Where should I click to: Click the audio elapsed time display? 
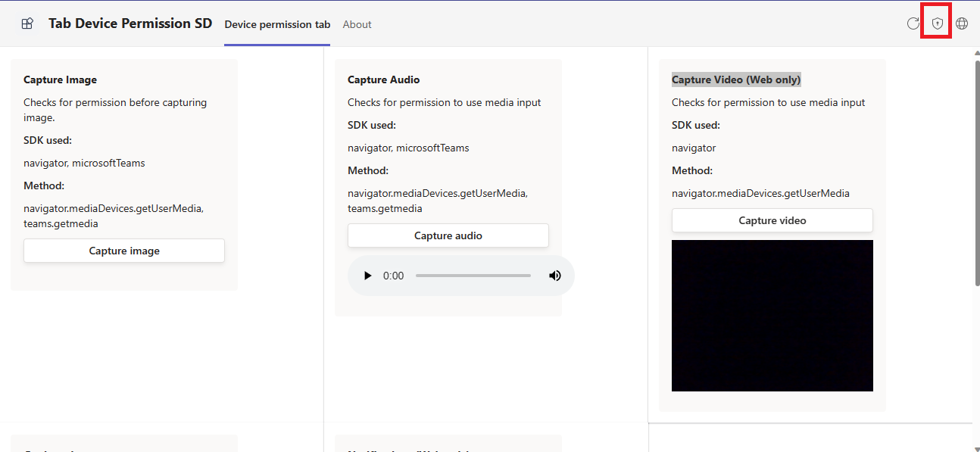coord(393,276)
